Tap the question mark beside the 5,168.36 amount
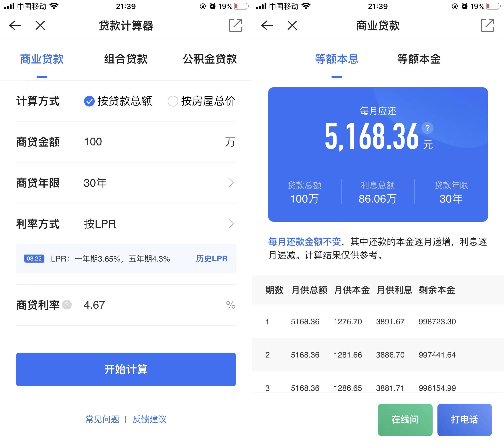The image size is (504, 448). [428, 128]
